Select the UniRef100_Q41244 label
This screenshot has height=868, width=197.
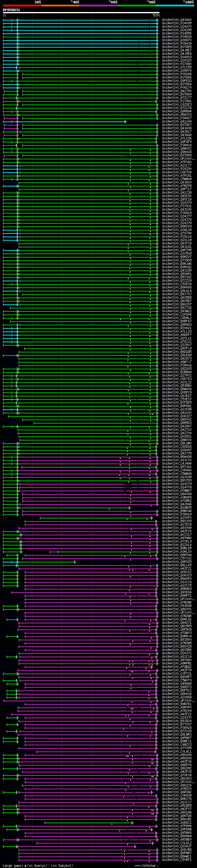tap(177, 121)
